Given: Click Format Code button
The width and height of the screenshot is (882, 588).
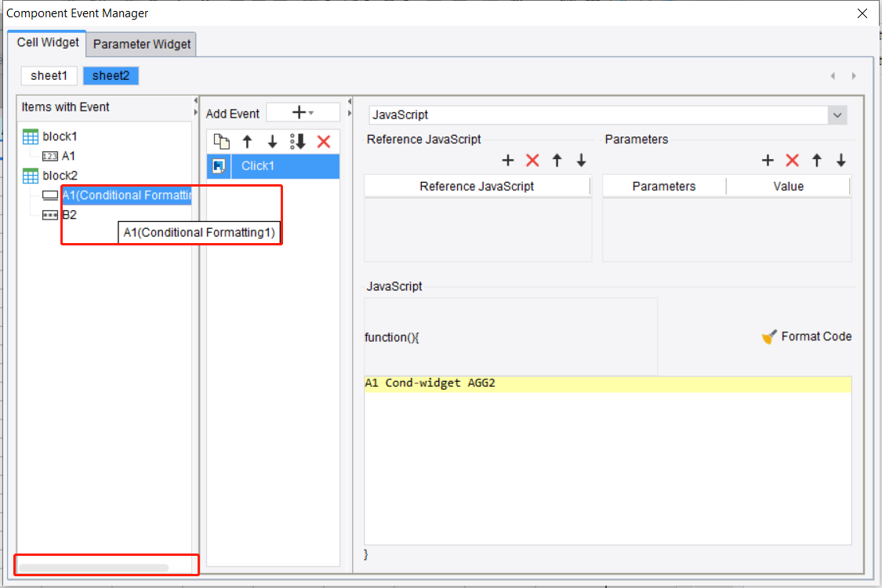Looking at the screenshot, I should click(x=806, y=336).
